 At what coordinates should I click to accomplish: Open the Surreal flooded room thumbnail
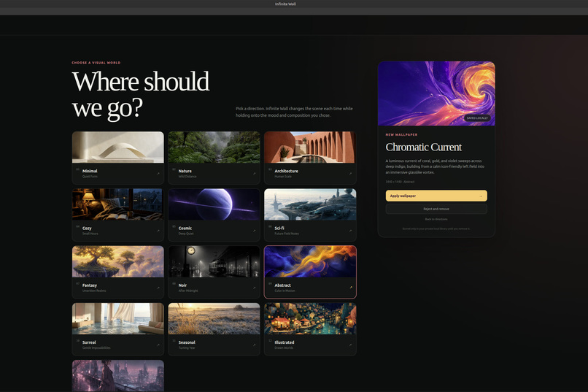[117, 318]
